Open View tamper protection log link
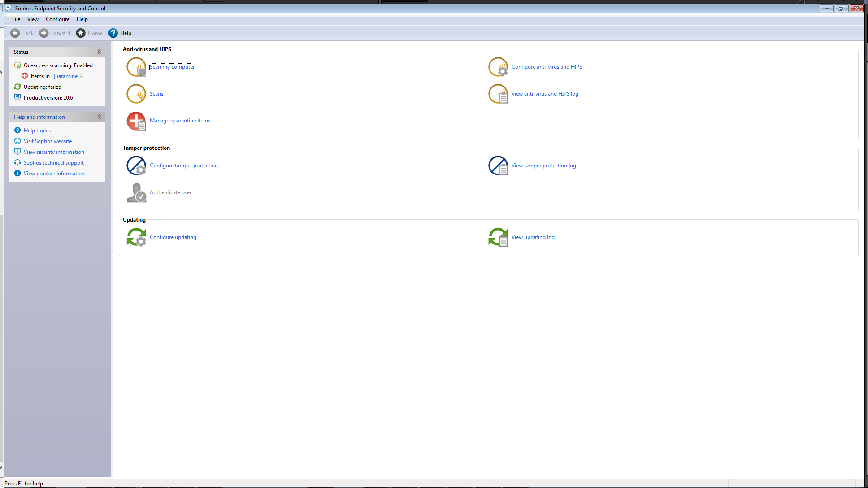Screen dimensions: 868x488 544,166
